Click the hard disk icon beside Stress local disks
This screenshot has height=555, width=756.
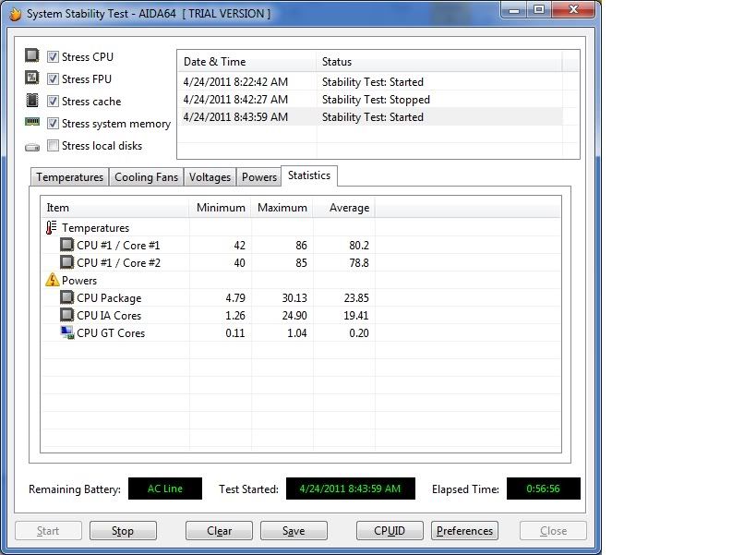point(32,147)
